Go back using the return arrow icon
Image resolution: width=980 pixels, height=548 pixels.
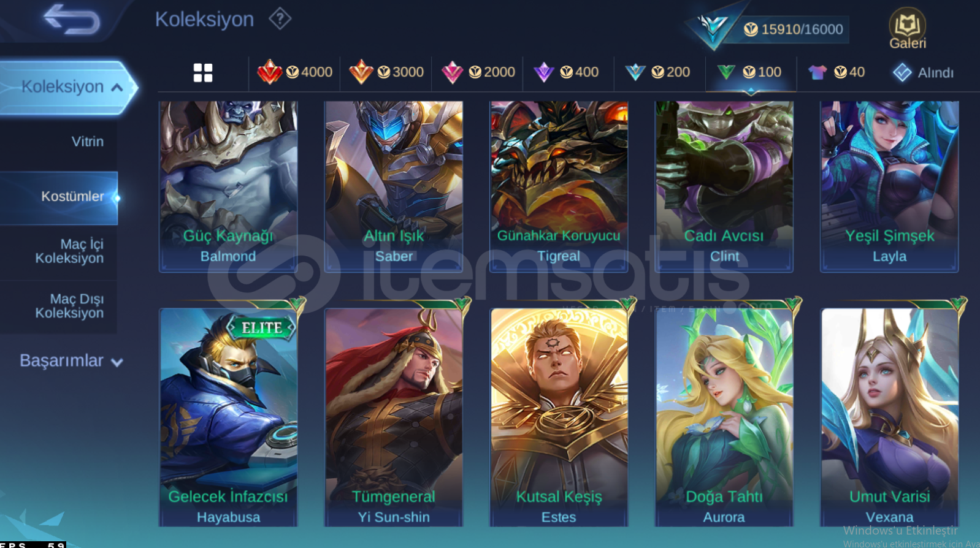[72, 19]
